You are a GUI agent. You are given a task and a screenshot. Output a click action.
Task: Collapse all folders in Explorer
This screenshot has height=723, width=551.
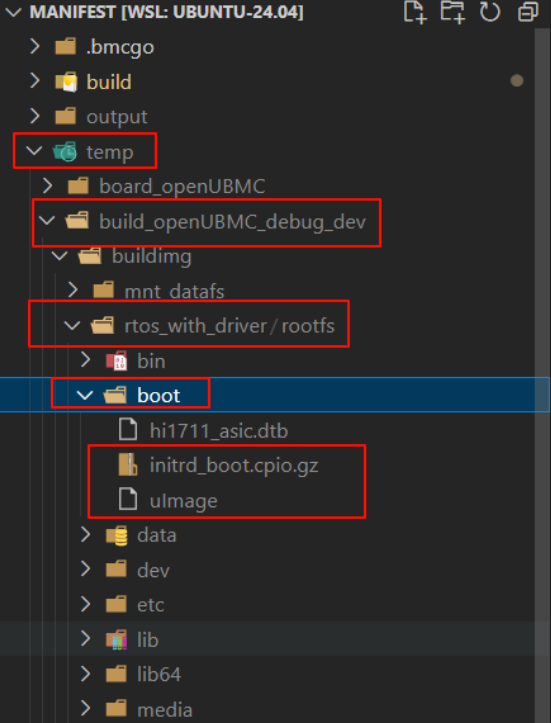click(527, 12)
